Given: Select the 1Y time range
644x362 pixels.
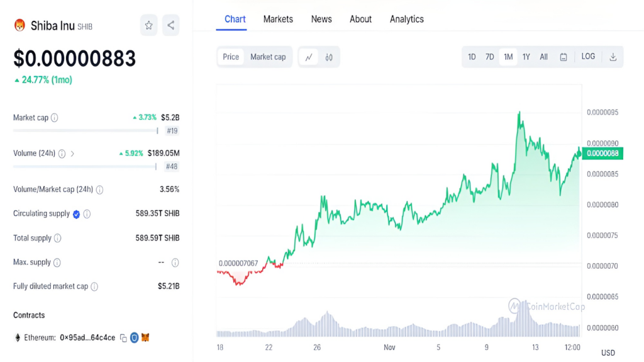Looking at the screenshot, I should (x=526, y=57).
